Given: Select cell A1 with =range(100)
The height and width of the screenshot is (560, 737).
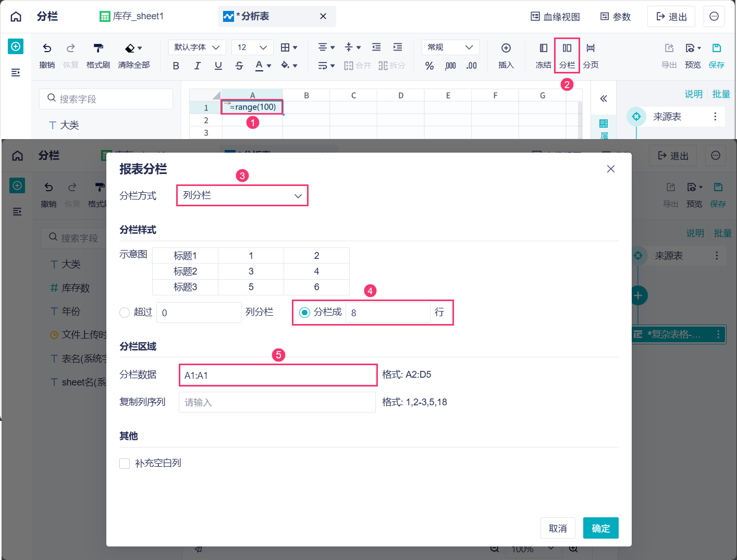Looking at the screenshot, I should 252,107.
